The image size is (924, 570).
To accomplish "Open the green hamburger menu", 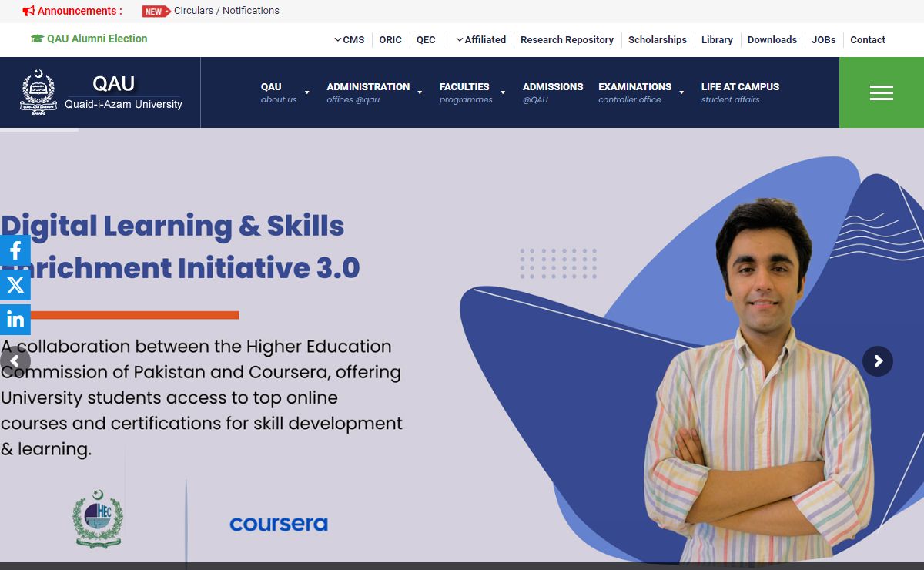I will [882, 92].
